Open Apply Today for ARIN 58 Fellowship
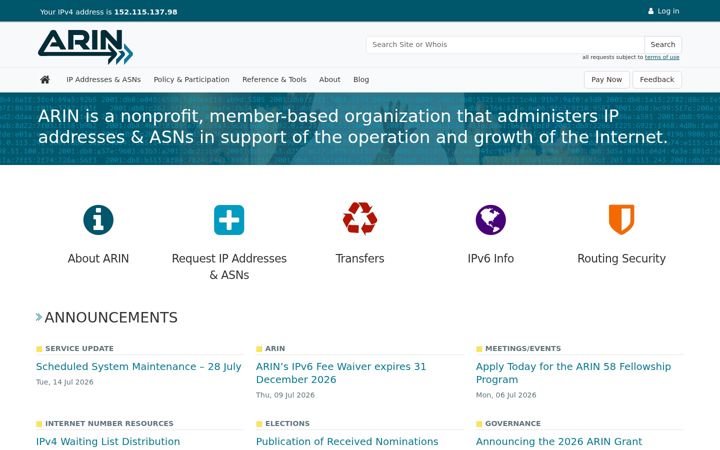 tap(574, 373)
